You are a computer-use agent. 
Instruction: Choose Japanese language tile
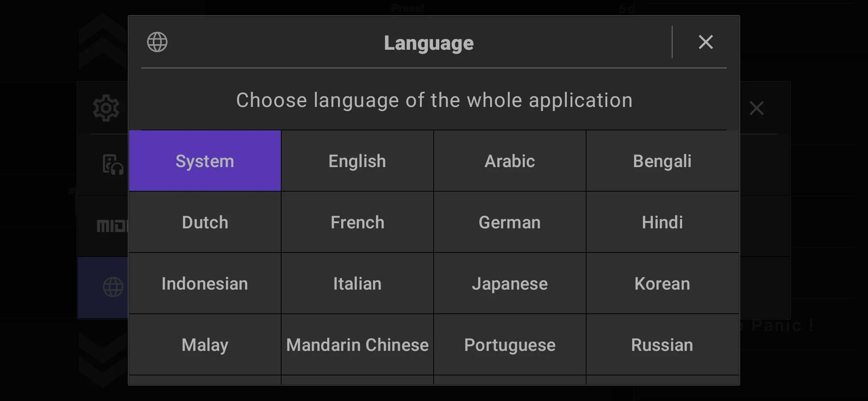pos(510,283)
